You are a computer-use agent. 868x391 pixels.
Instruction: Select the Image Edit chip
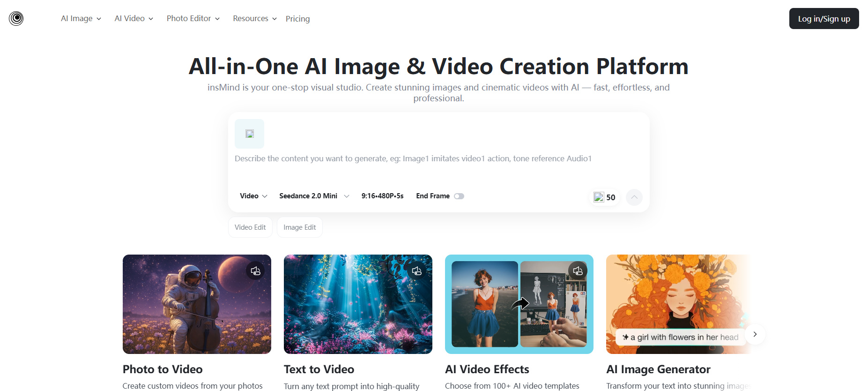tap(300, 227)
